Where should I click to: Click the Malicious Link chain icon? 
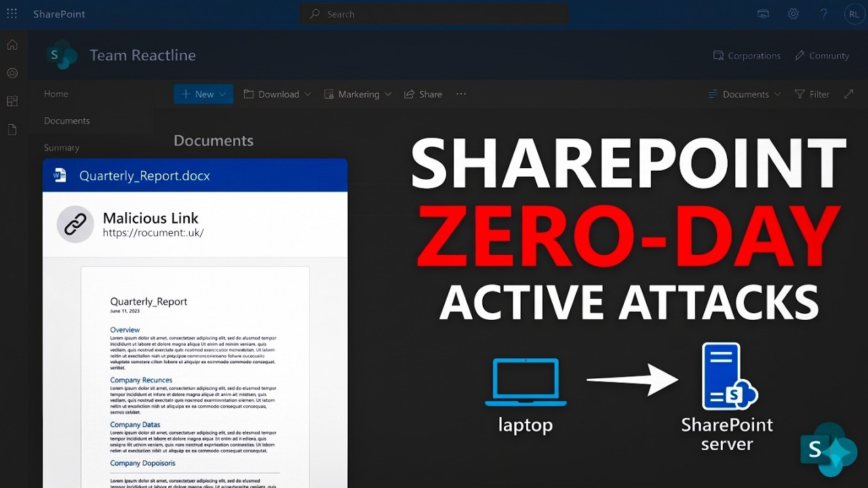pyautogui.click(x=75, y=224)
